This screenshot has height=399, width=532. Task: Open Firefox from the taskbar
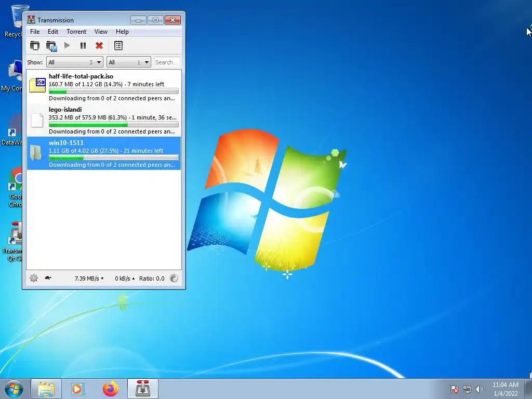click(111, 389)
